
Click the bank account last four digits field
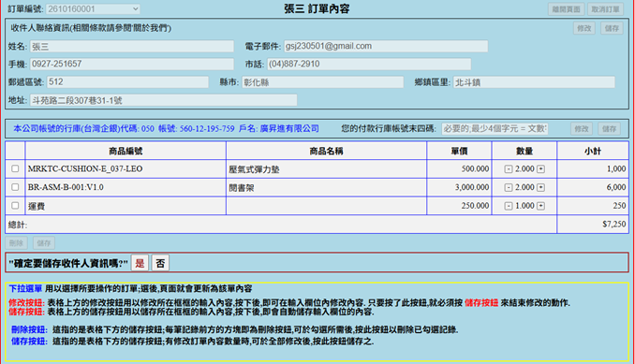point(495,128)
